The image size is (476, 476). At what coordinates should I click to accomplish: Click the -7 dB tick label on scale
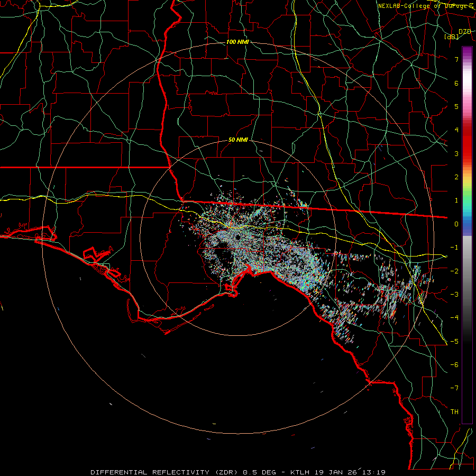(x=454, y=388)
